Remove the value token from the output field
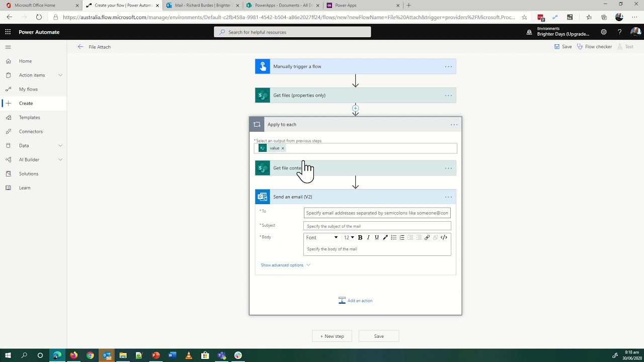 [283, 148]
